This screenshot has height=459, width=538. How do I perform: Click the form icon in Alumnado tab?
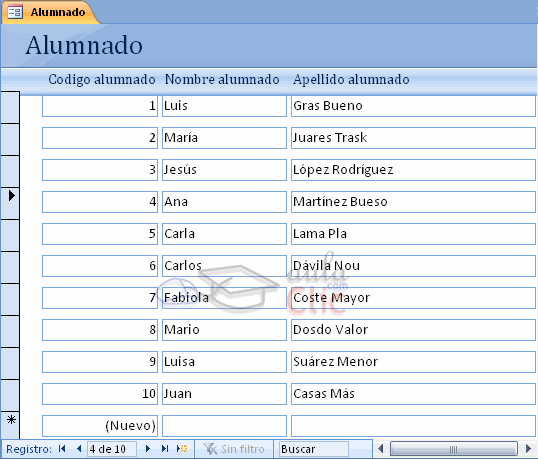click(15, 12)
